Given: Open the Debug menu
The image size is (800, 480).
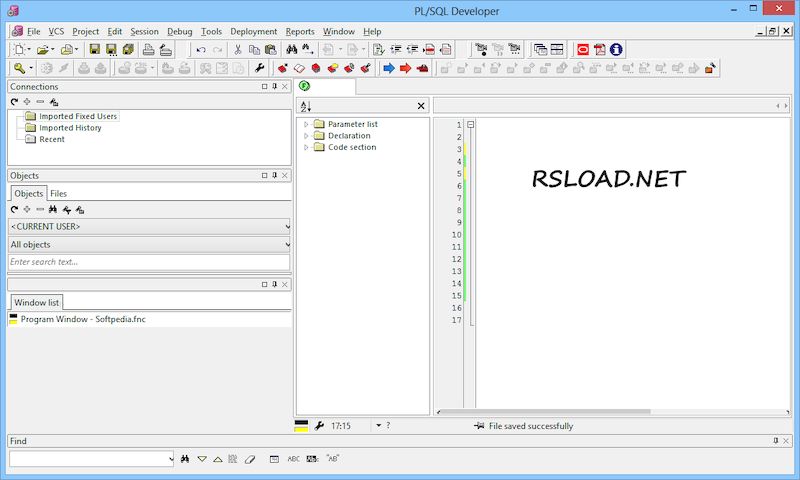Looking at the screenshot, I should click(x=180, y=32).
